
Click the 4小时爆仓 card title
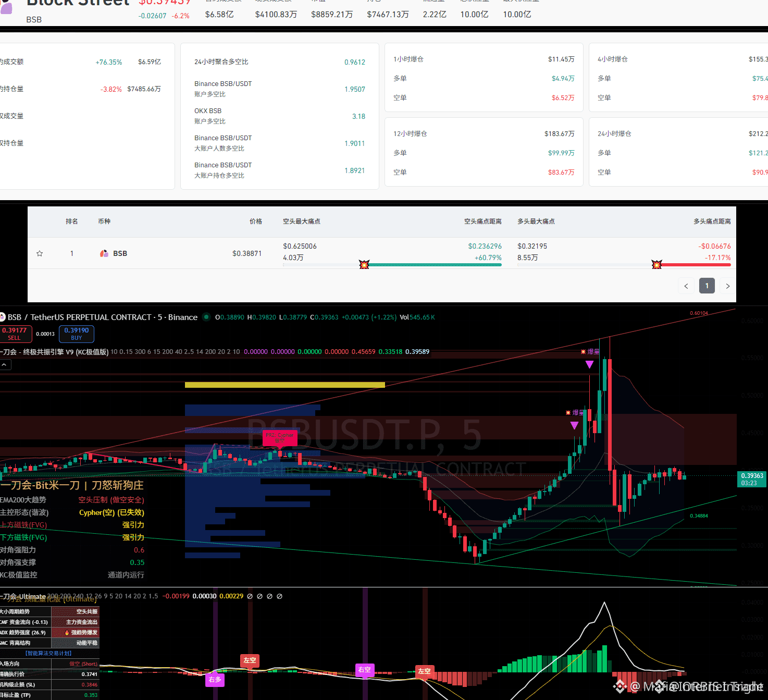click(x=613, y=59)
